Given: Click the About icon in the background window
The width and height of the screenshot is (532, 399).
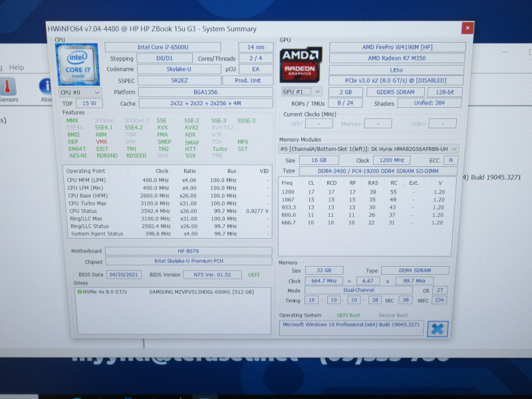Looking at the screenshot, I should coord(46,90).
